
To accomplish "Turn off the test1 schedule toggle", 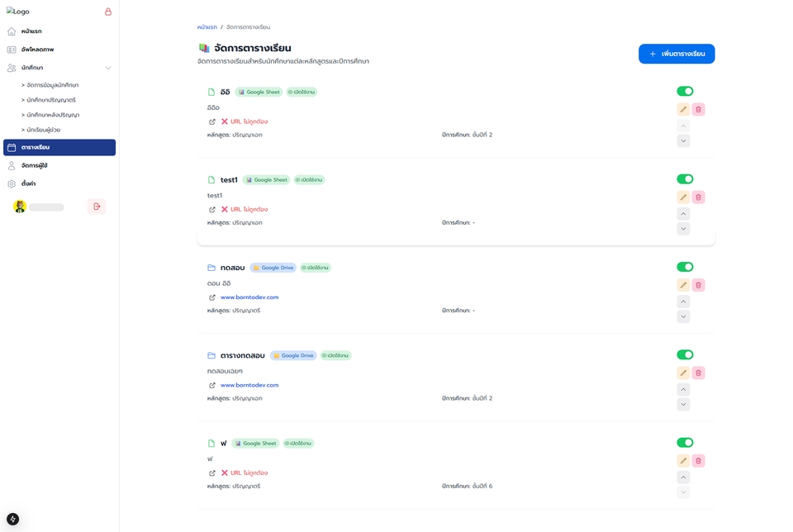I will click(x=685, y=179).
